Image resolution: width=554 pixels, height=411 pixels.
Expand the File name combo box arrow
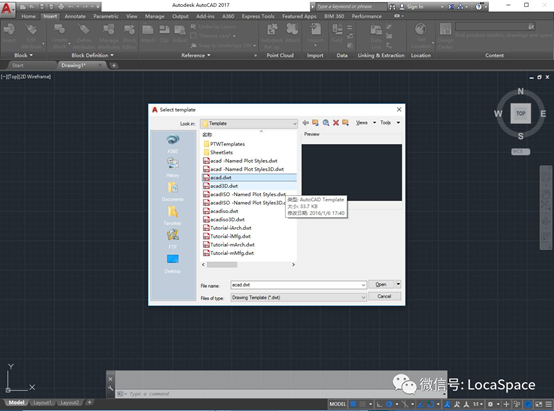363,285
